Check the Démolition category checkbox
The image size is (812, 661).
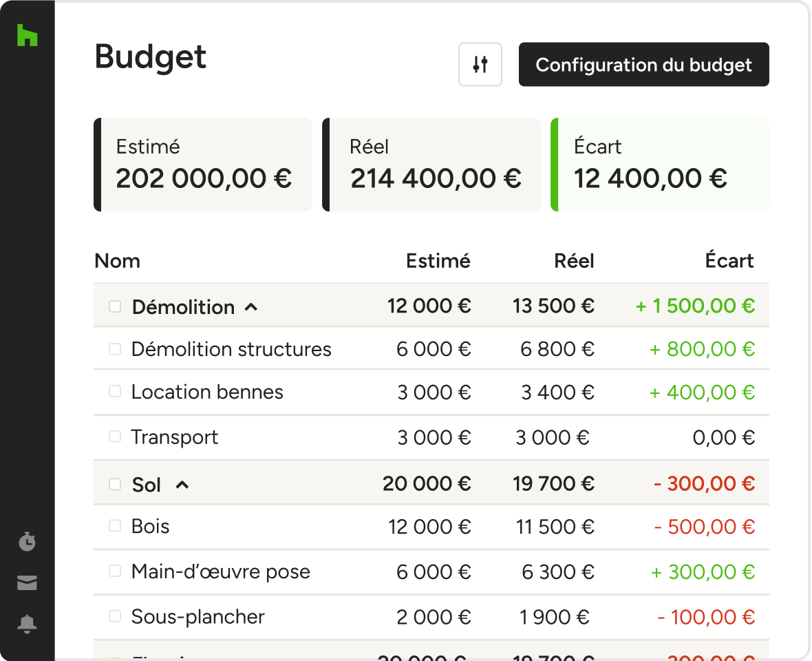point(115,306)
